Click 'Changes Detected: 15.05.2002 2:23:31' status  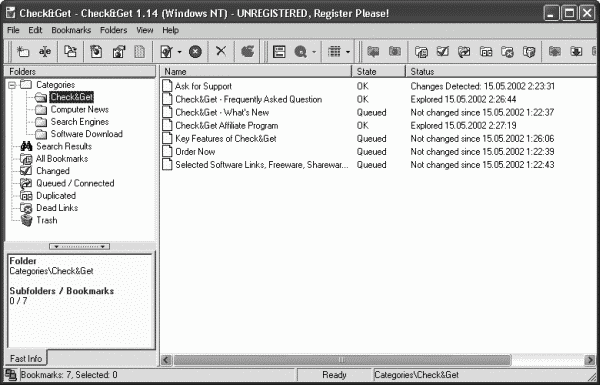coord(483,86)
